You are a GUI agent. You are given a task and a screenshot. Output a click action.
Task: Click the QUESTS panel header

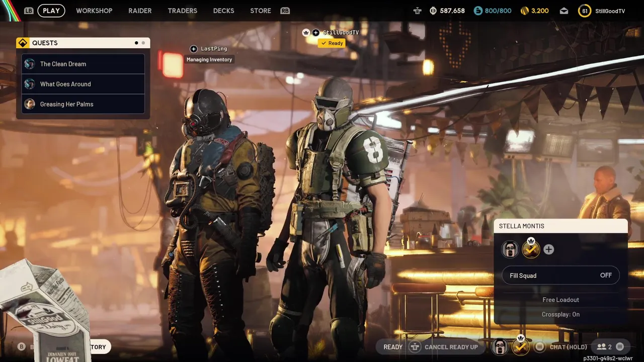(83, 43)
